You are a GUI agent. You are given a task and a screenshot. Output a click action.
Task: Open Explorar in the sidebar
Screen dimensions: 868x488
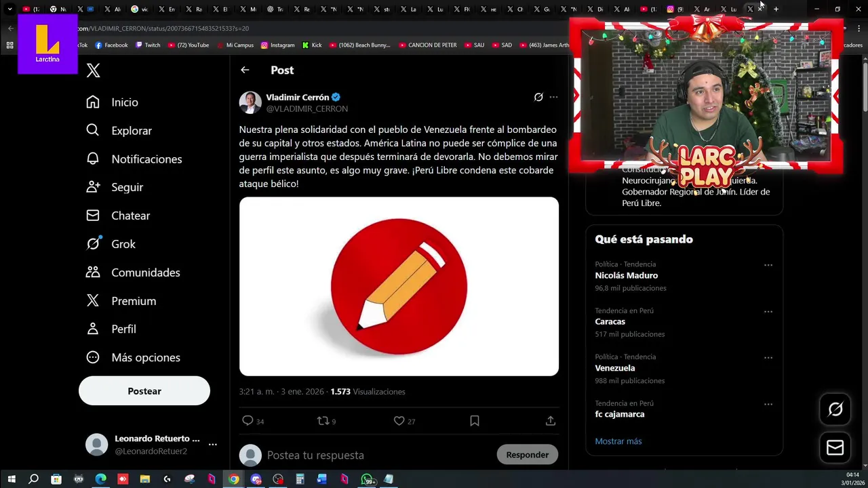119,131
